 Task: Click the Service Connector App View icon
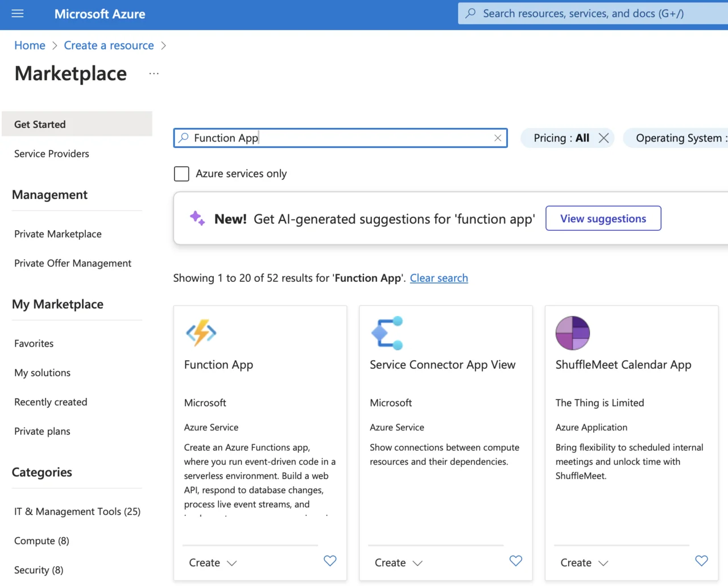tap(387, 333)
